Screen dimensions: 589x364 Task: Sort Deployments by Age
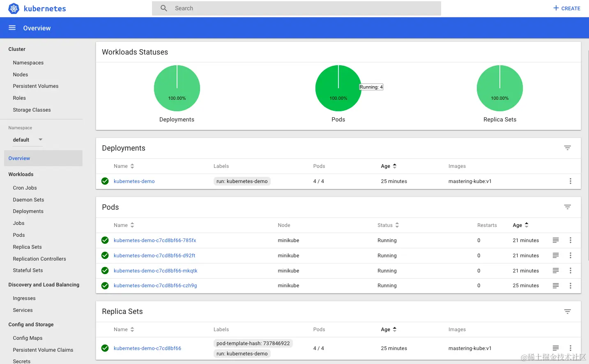(389, 166)
